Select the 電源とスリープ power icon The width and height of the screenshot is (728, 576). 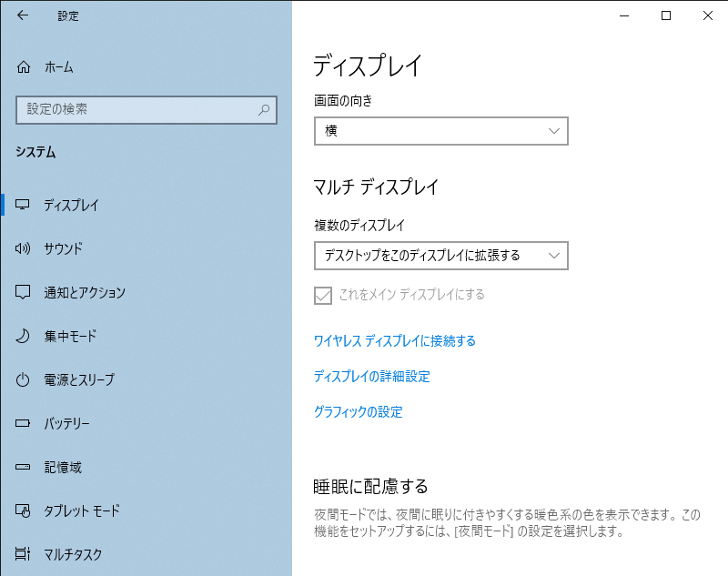[22, 379]
